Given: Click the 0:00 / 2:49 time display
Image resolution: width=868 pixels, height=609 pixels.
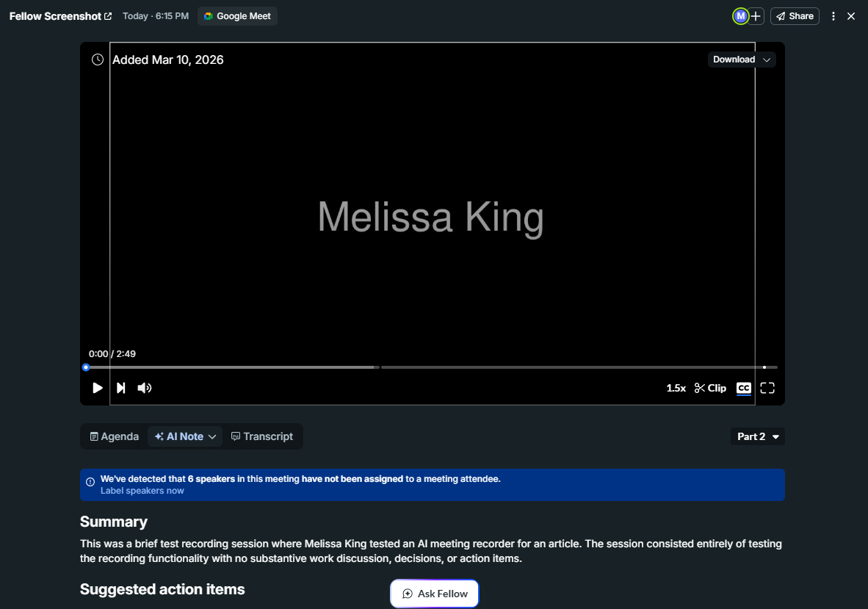Looking at the screenshot, I should point(112,354).
